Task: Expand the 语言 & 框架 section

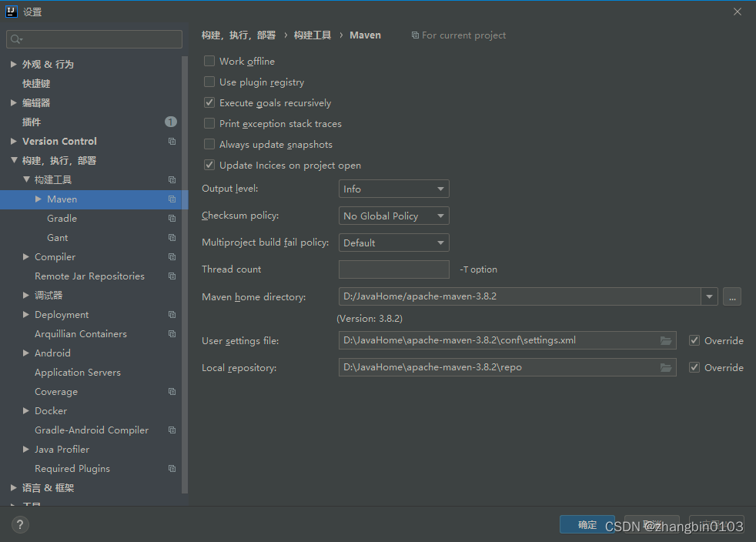Action: [14, 488]
